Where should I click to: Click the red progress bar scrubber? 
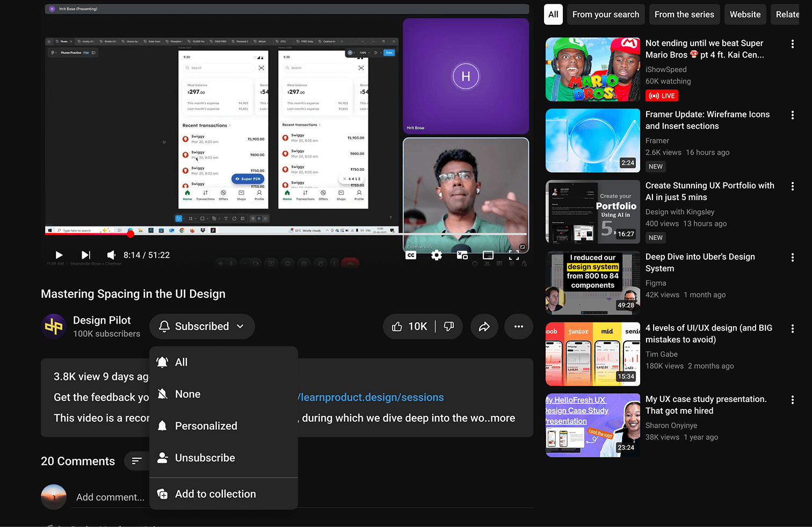click(130, 234)
